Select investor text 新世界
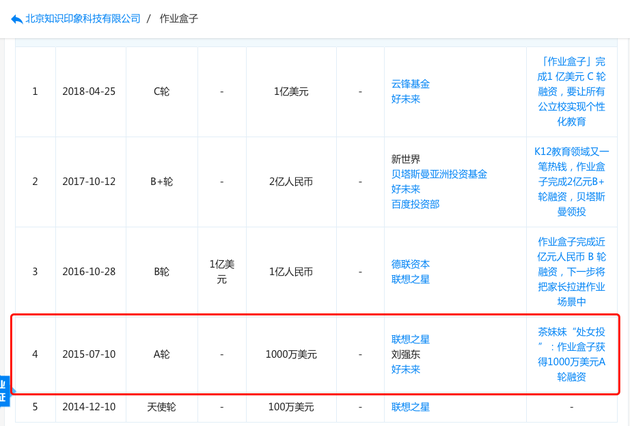Screen dimensions: 630x426 click(x=405, y=159)
